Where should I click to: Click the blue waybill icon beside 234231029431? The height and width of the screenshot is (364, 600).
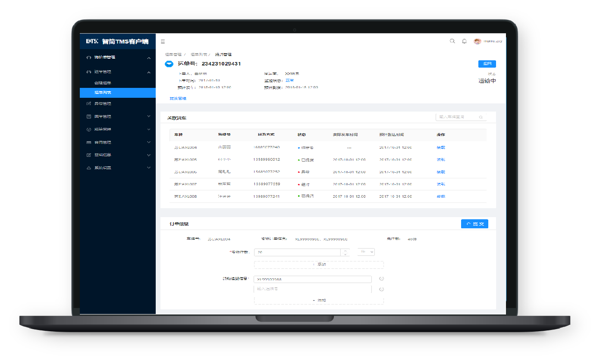point(170,64)
